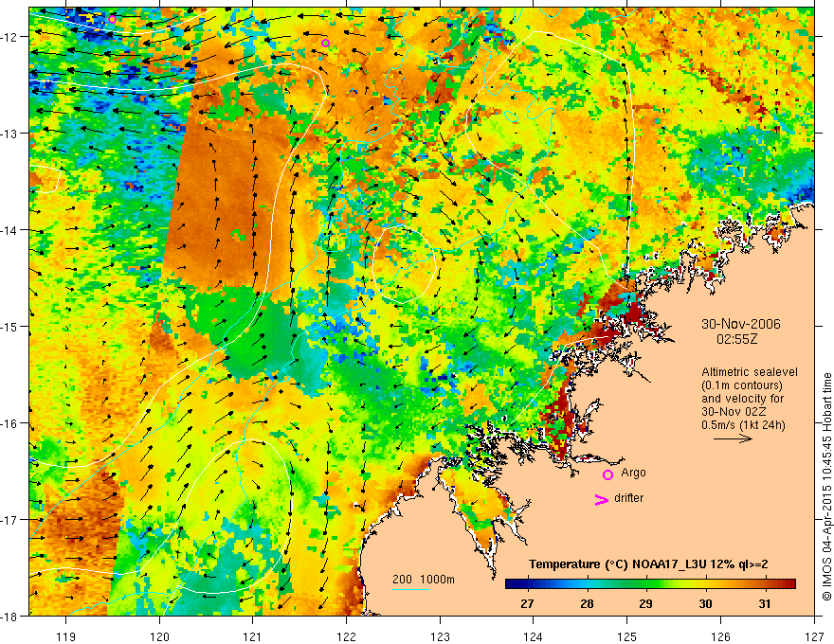Click the IMOS copyright timestamp text
834x644 pixels.
coord(826,488)
